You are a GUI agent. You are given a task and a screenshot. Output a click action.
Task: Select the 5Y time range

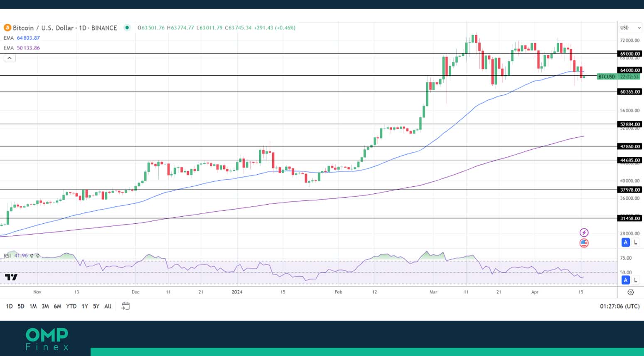click(x=96, y=307)
